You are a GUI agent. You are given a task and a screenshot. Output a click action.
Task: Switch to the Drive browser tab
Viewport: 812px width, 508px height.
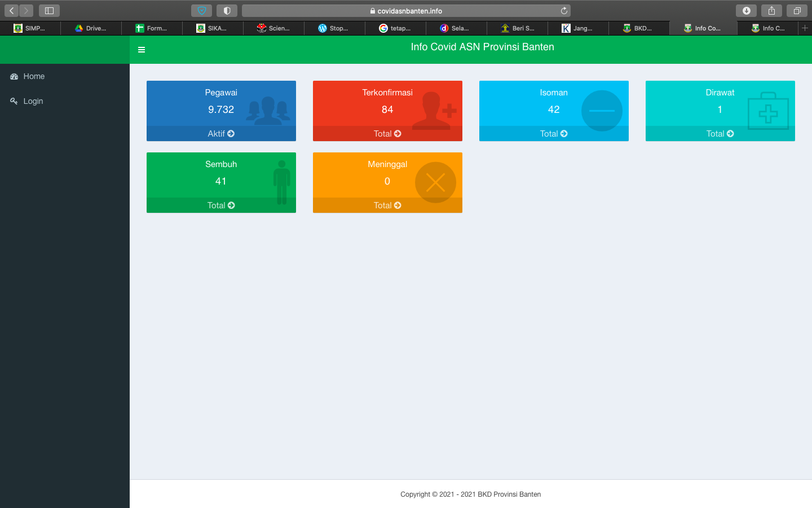91,28
